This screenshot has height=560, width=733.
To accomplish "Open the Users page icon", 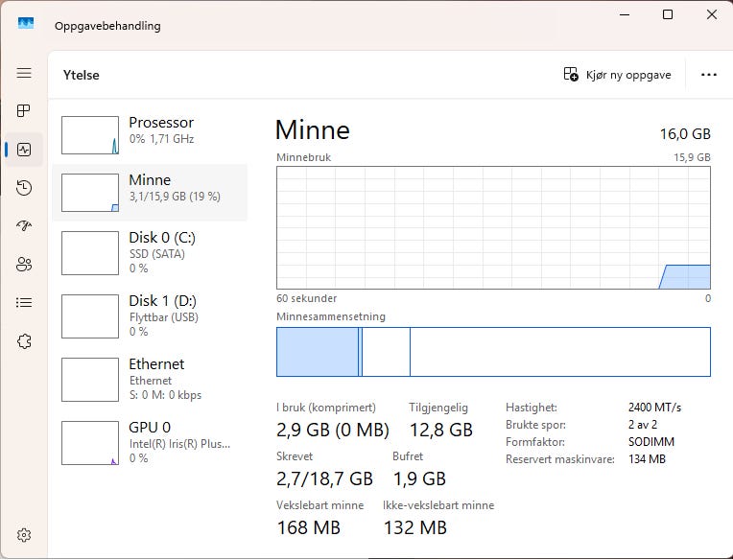I will coord(24,265).
